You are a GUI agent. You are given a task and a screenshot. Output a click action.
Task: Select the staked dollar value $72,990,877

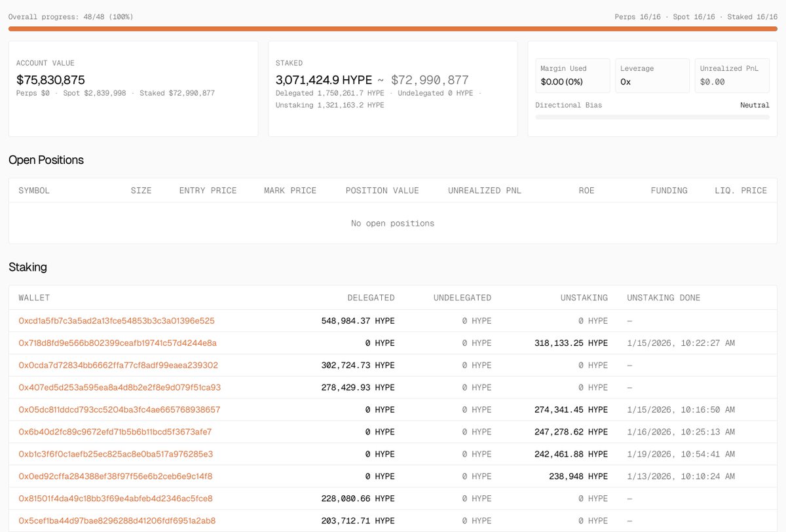(x=430, y=80)
